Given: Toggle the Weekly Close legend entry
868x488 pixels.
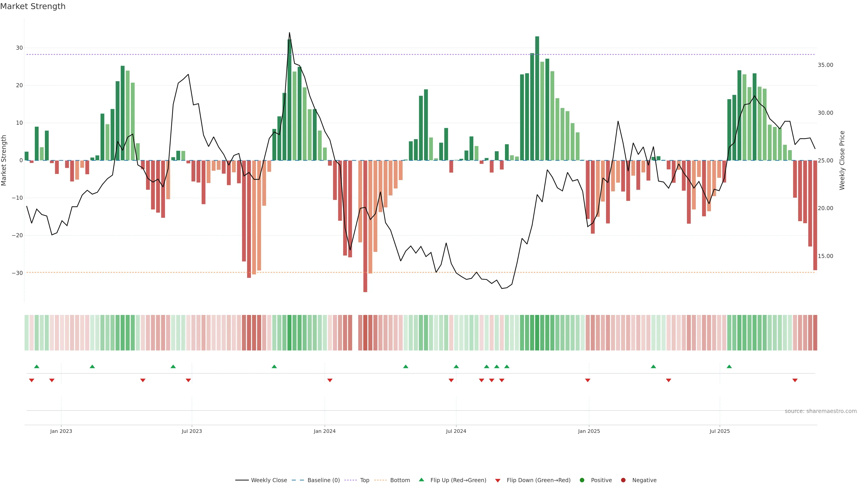Looking at the screenshot, I should click(x=261, y=480).
